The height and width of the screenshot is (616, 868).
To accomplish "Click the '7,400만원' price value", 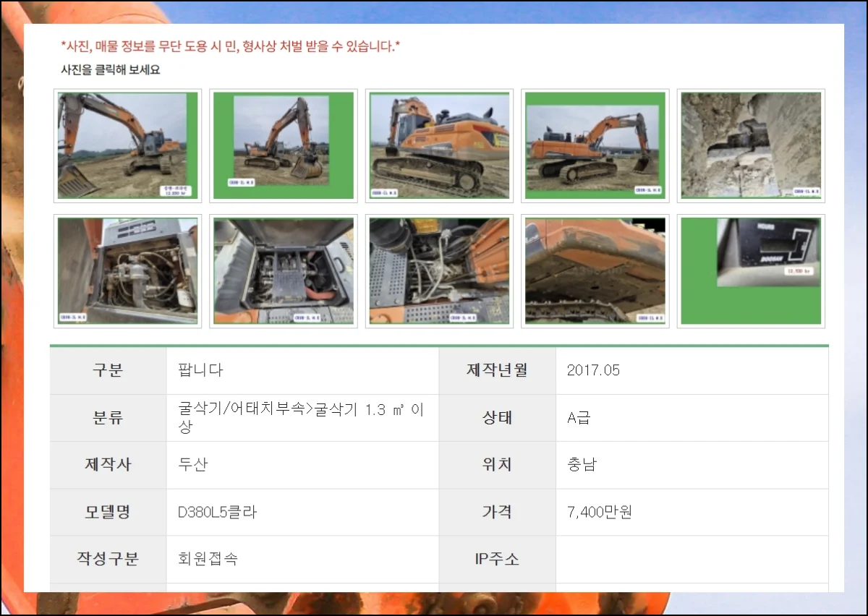I will pyautogui.click(x=600, y=513).
